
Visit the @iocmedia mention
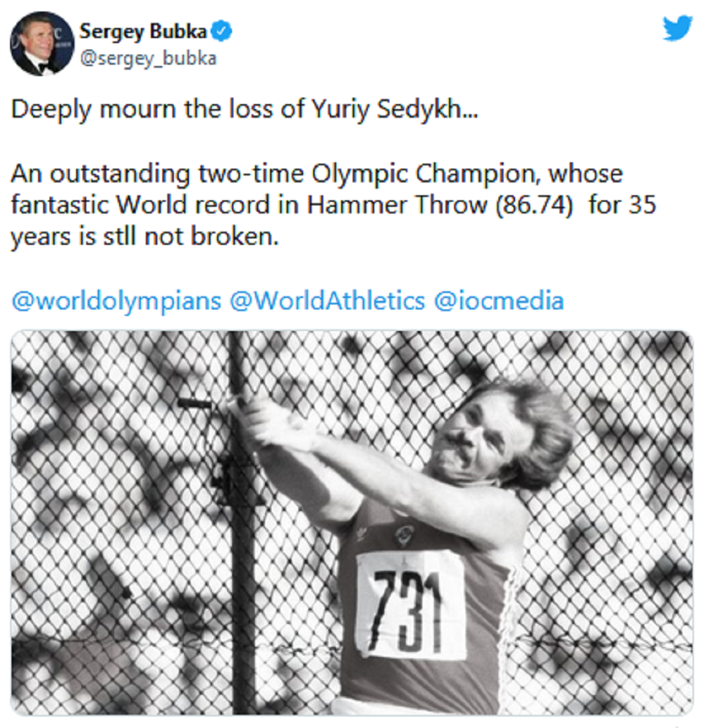click(x=499, y=300)
